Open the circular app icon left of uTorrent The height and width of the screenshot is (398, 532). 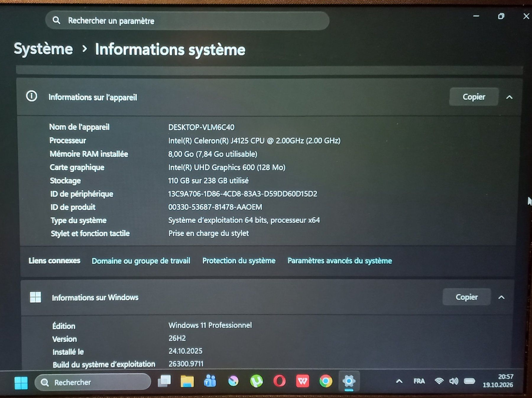click(x=233, y=381)
